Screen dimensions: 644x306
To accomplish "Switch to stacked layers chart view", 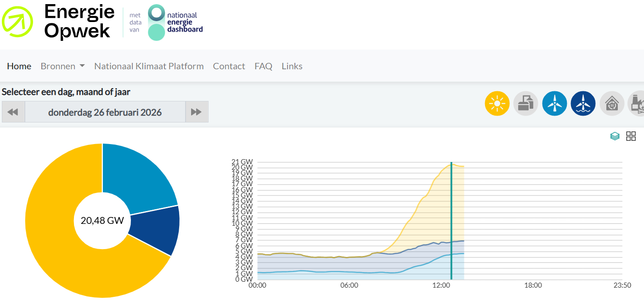I will tap(615, 136).
